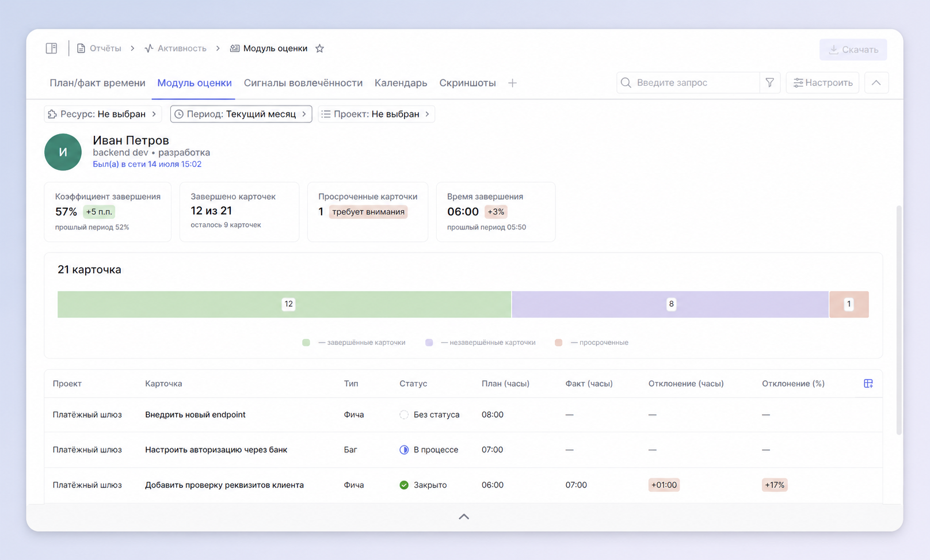Click the green completed cards bar segment
930x560 pixels.
[284, 304]
